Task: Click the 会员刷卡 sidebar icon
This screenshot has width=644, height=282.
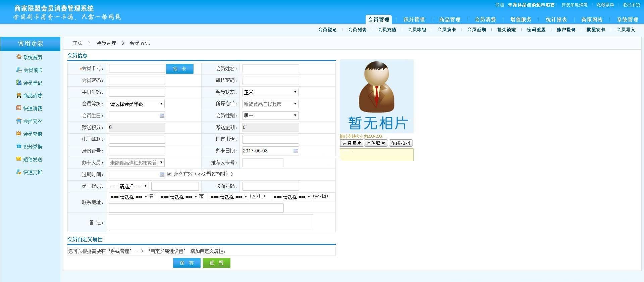Action: (19, 70)
